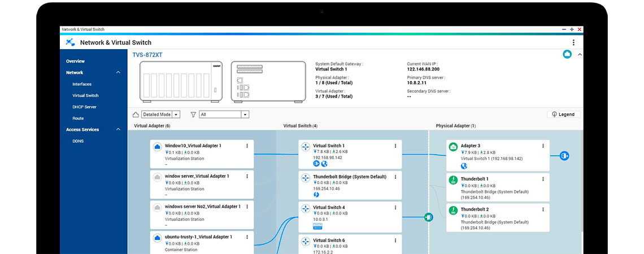The width and height of the screenshot is (644, 254).
Task: Click the green Thunderbolt 1 icon
Action: pyautogui.click(x=453, y=179)
